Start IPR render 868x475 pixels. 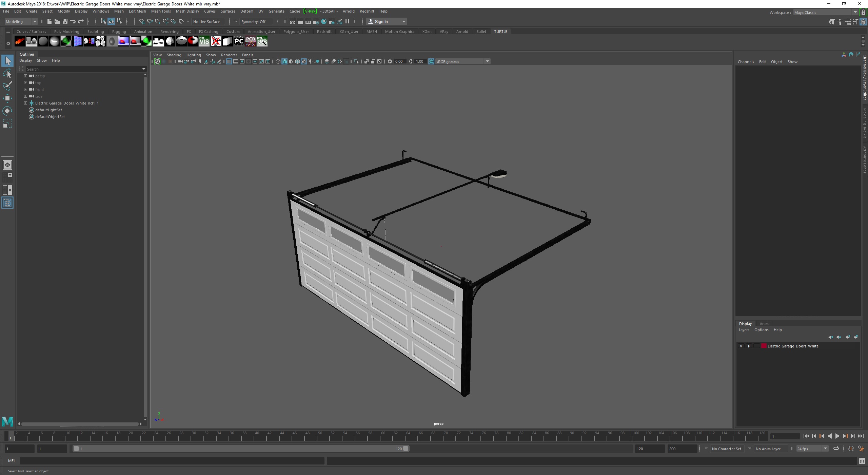pos(308,21)
